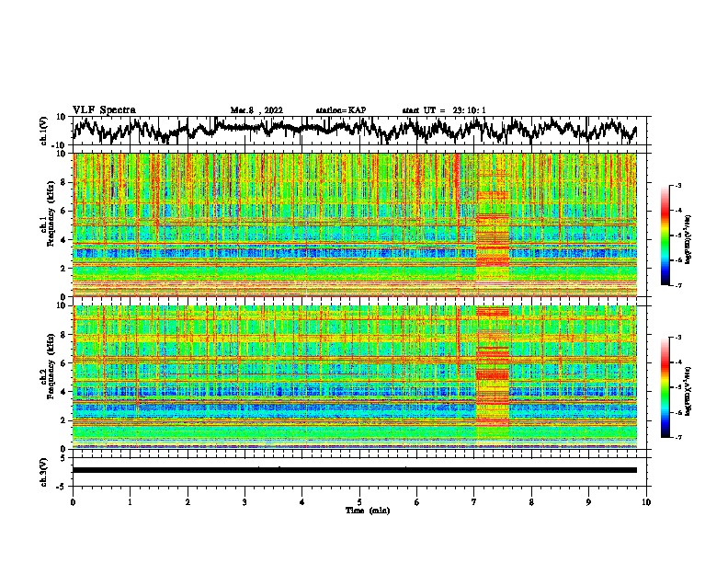Click the "-7" label on ch.2 color bar
The width and height of the screenshot is (728, 563).
[x=678, y=437]
